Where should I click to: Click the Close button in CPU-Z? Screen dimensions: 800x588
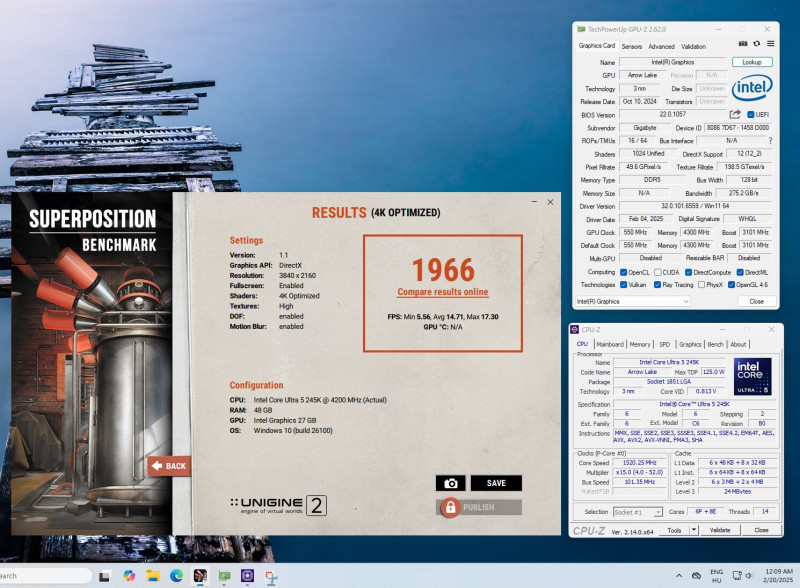pyautogui.click(x=761, y=530)
